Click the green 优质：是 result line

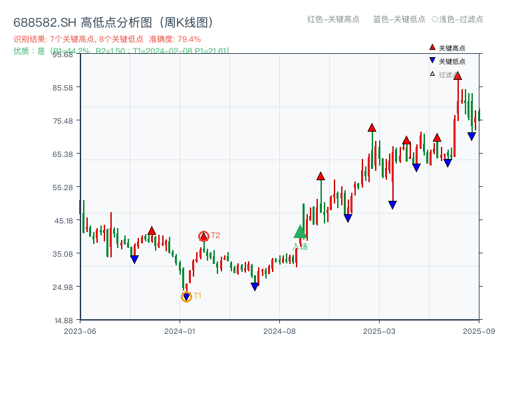click(121, 51)
